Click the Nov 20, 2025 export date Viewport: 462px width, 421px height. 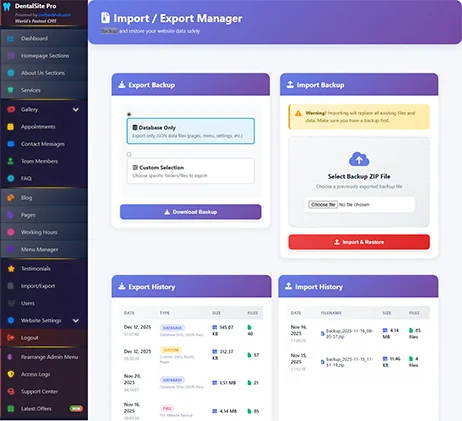tap(132, 379)
